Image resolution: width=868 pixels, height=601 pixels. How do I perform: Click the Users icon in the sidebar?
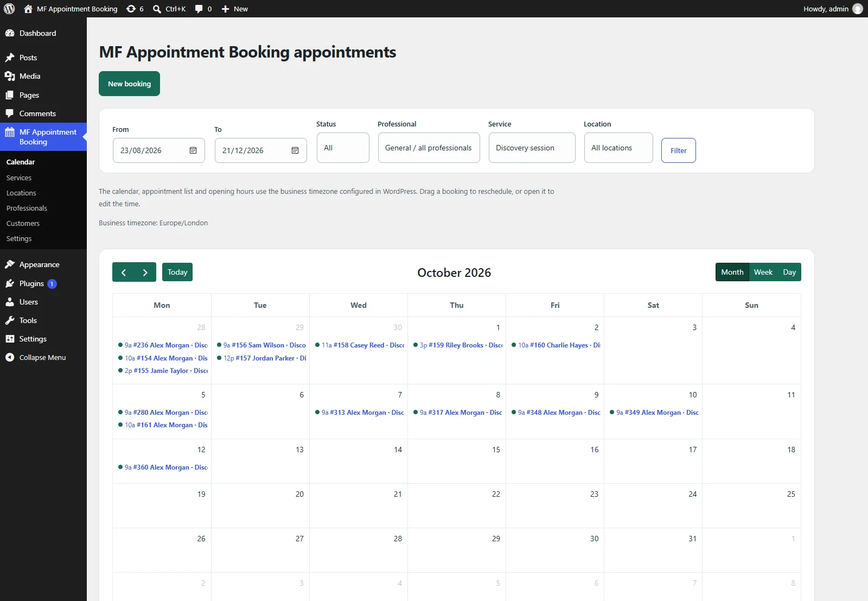pyautogui.click(x=10, y=302)
